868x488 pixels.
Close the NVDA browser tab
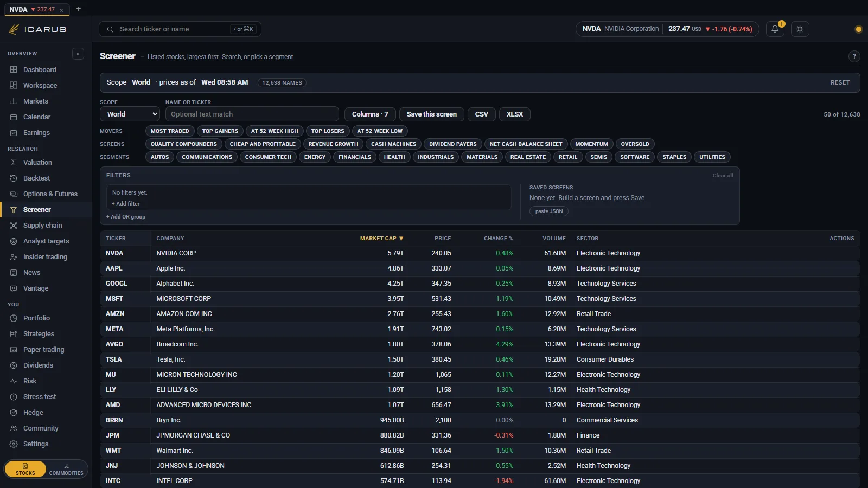point(61,10)
